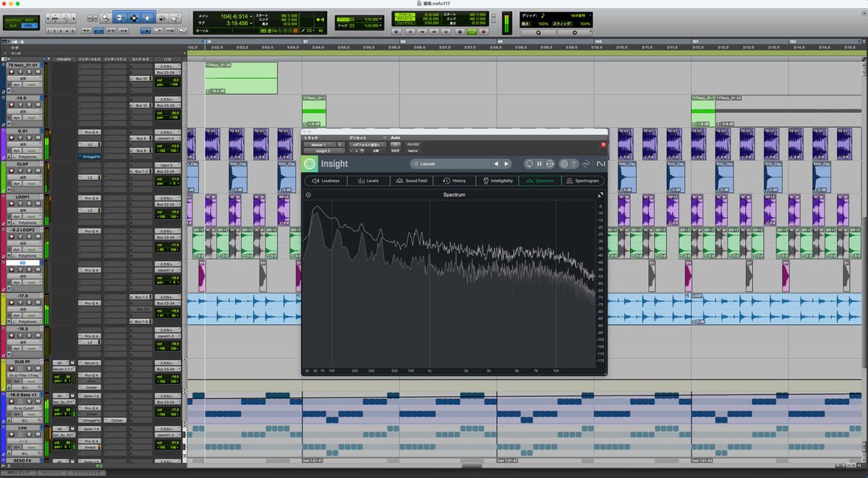Pause the Insight meters

point(539,163)
